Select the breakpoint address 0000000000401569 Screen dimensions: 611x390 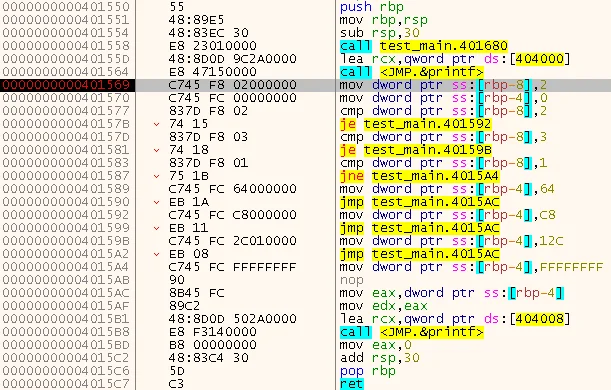coord(66,85)
